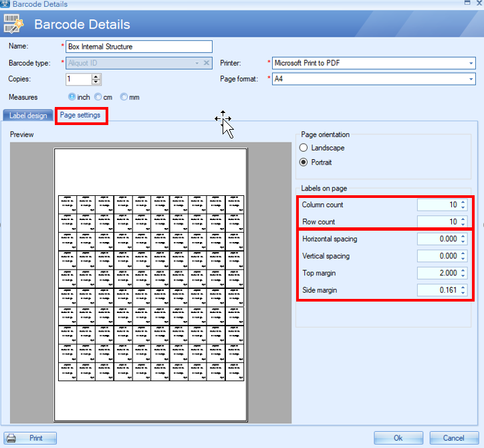
Task: Click the Cancel button
Action: click(x=454, y=438)
